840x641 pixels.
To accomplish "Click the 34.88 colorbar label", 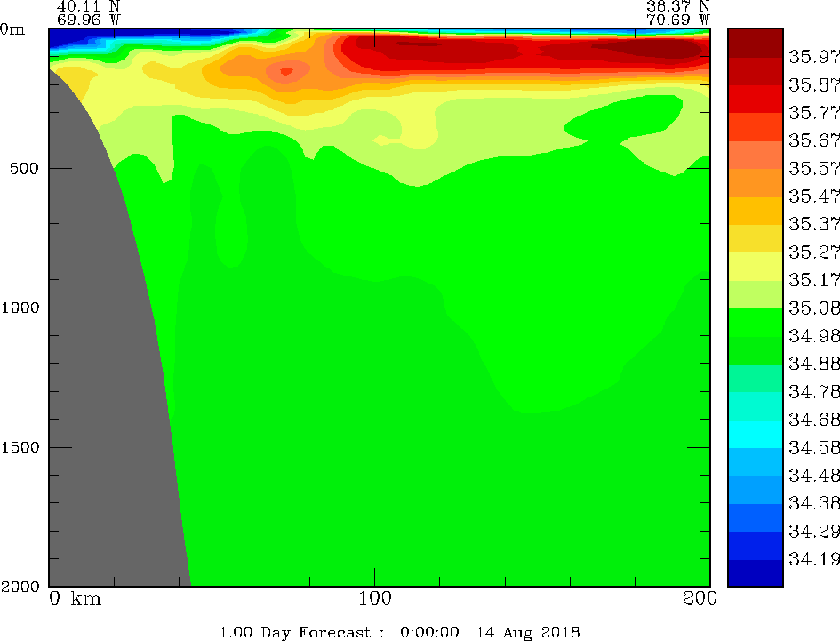I will (813, 364).
